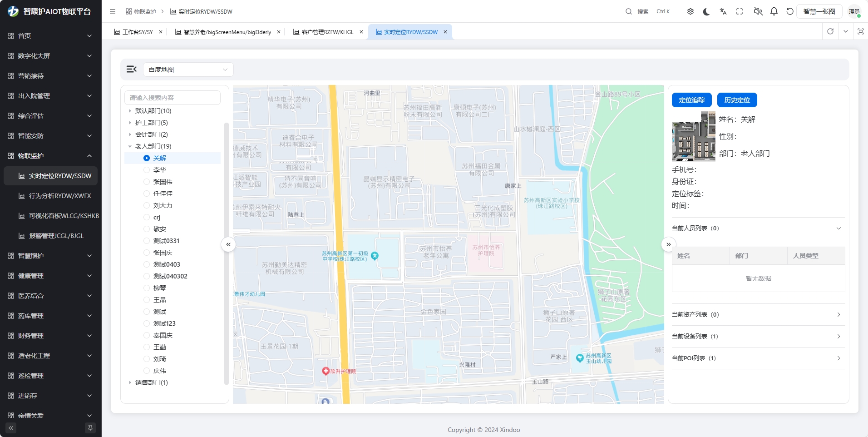Switch to the 客户管理RZFW/KHGL tab
The image size is (868, 437).
click(x=327, y=32)
